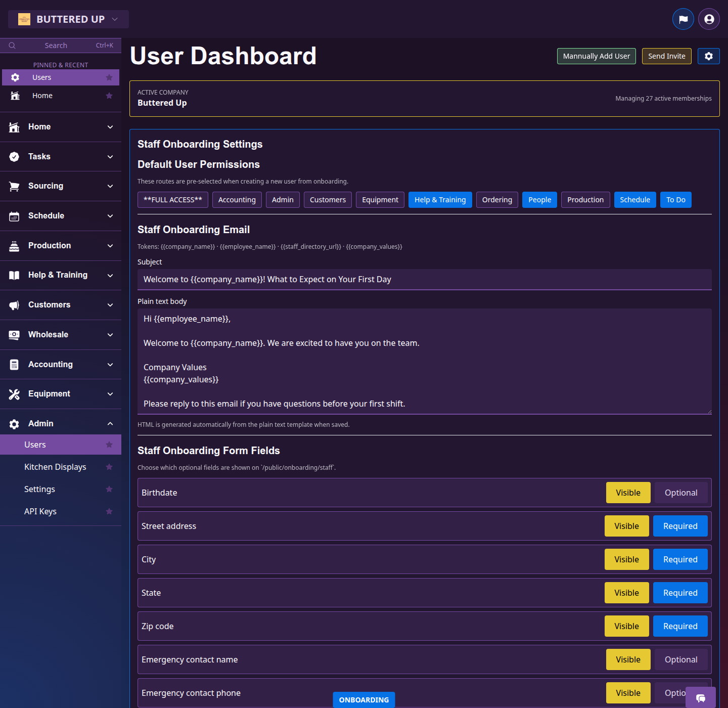Image resolution: width=728 pixels, height=708 pixels.
Task: Click the user account avatar icon
Action: click(709, 19)
